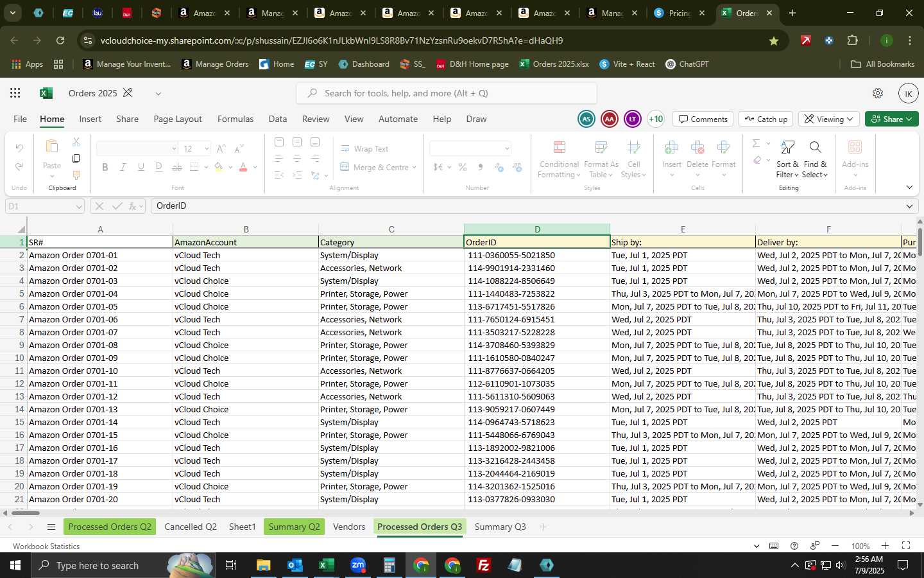Viewport: 924px width, 578px height.
Task: Open Zoom from the Windows taskbar
Action: pyautogui.click(x=358, y=565)
